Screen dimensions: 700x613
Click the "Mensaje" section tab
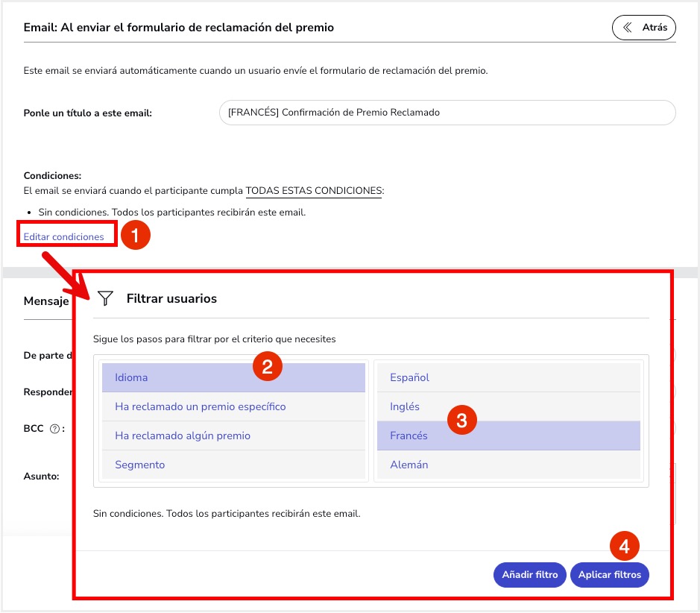[x=47, y=301]
